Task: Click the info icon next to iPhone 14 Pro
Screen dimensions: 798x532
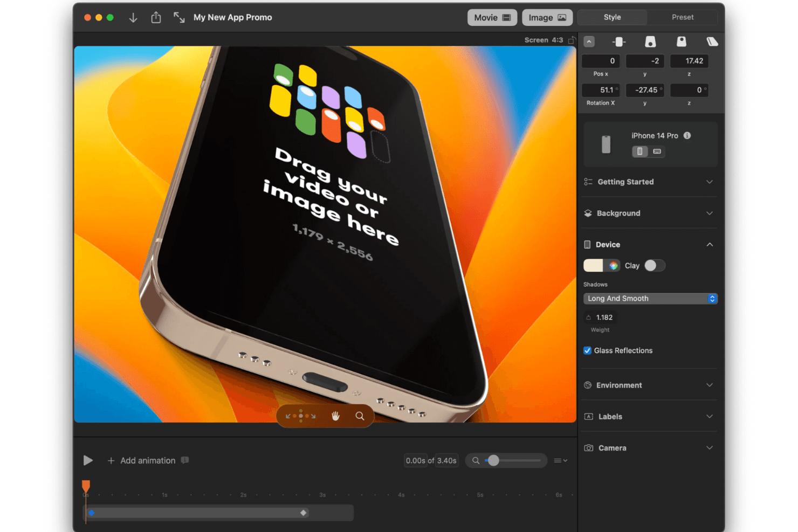Action: tap(687, 135)
